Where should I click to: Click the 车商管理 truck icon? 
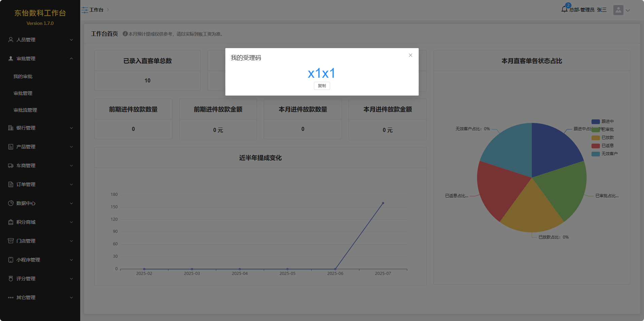coord(11,166)
